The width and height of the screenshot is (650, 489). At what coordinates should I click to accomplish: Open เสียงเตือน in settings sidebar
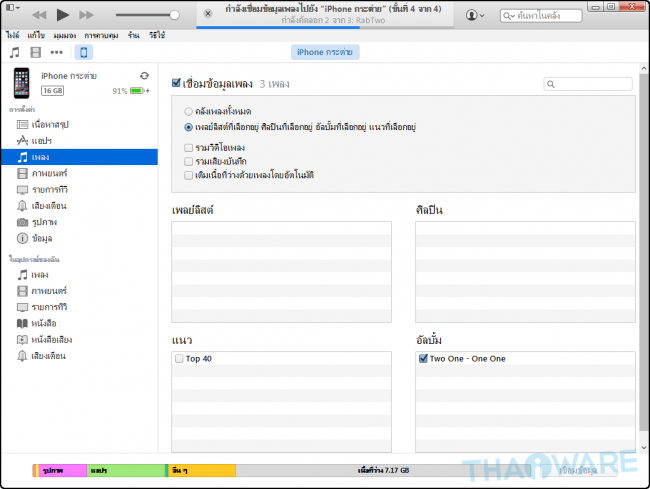tap(41, 206)
